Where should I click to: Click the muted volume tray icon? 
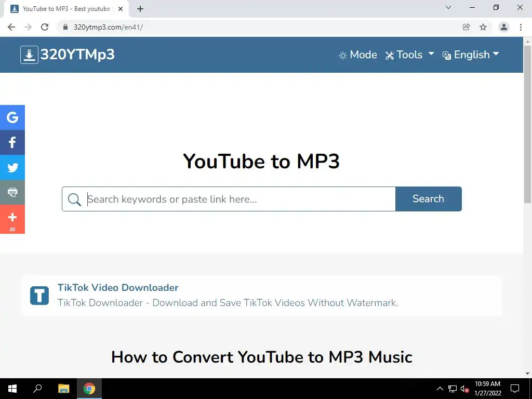pyautogui.click(x=464, y=389)
